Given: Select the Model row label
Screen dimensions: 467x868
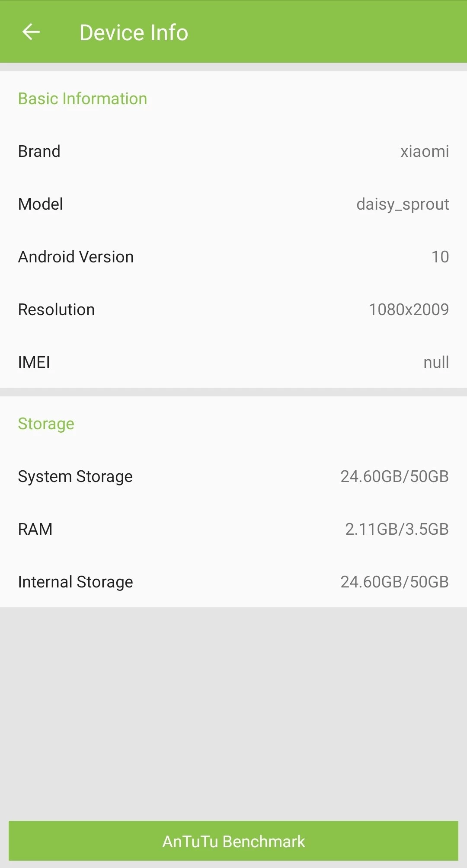Looking at the screenshot, I should coord(41,204).
